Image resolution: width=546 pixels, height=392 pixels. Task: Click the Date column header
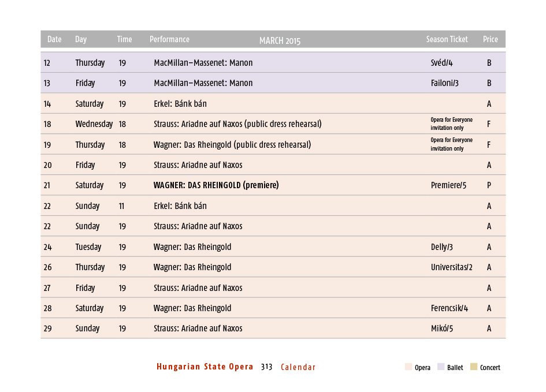coord(54,39)
